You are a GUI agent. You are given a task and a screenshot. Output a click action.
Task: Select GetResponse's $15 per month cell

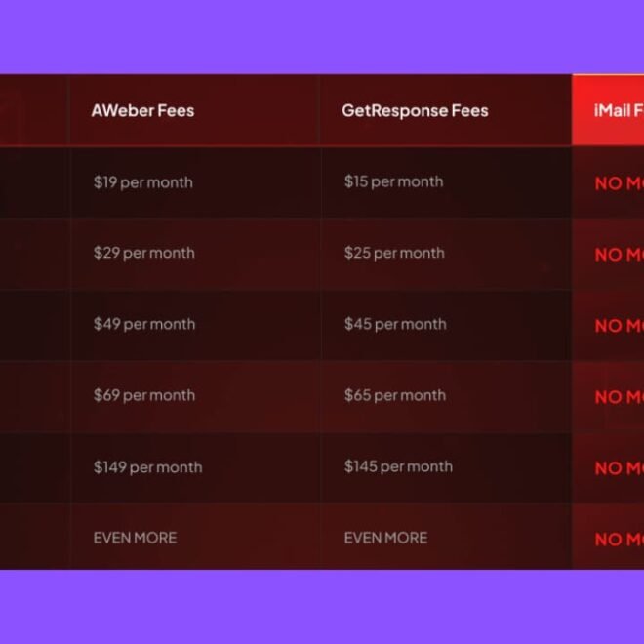click(x=393, y=182)
